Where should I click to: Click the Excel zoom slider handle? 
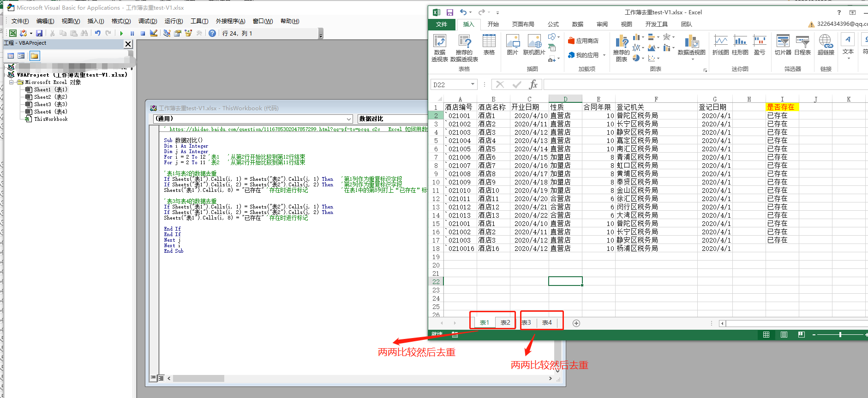point(840,334)
